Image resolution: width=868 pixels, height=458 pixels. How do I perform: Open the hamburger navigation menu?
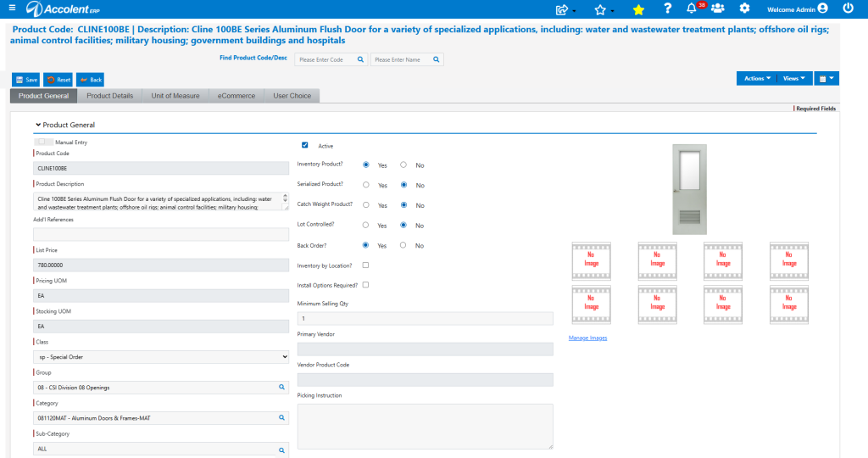pyautogui.click(x=12, y=8)
